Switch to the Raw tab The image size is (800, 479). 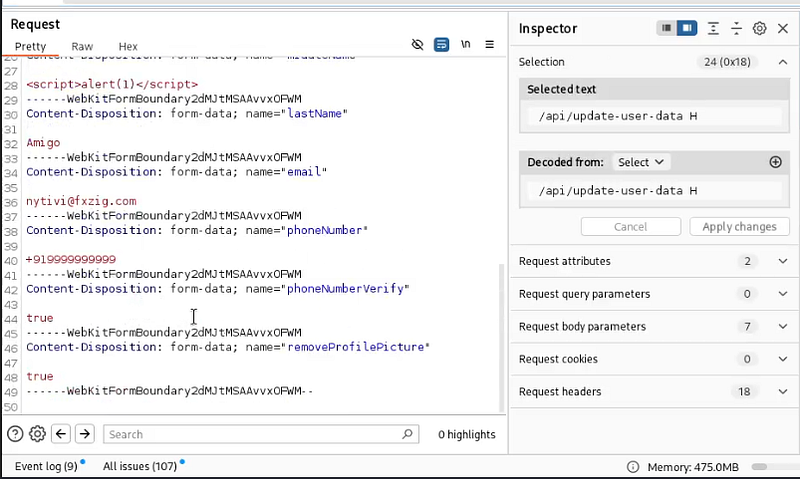(82, 46)
